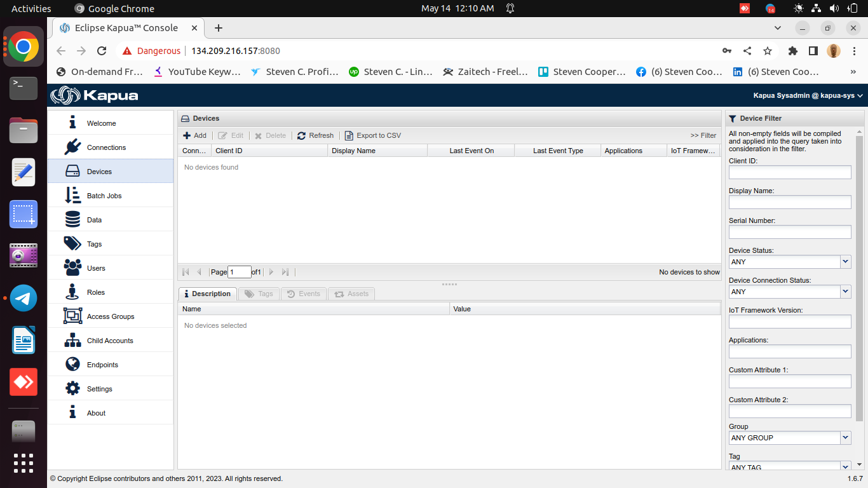The image size is (868, 488).
Task: Sort by Display Name column header
Action: [377, 151]
